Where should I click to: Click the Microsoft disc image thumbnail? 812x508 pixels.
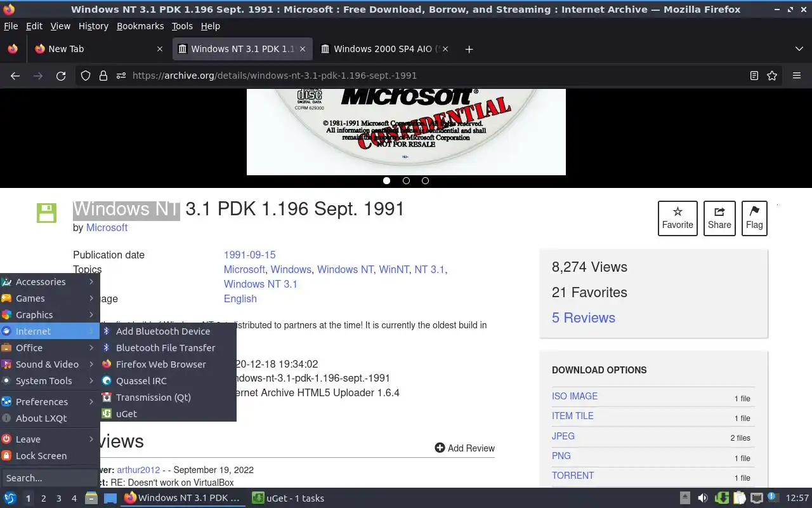406,131
